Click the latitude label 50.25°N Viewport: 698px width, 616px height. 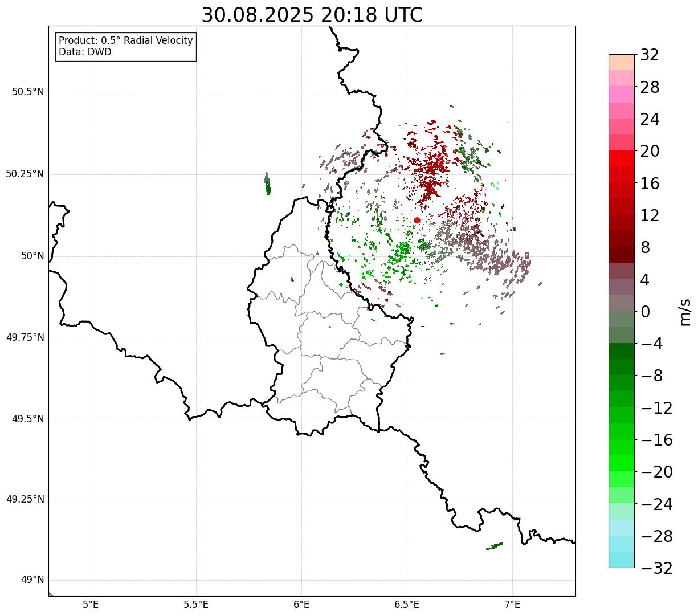[x=25, y=174]
